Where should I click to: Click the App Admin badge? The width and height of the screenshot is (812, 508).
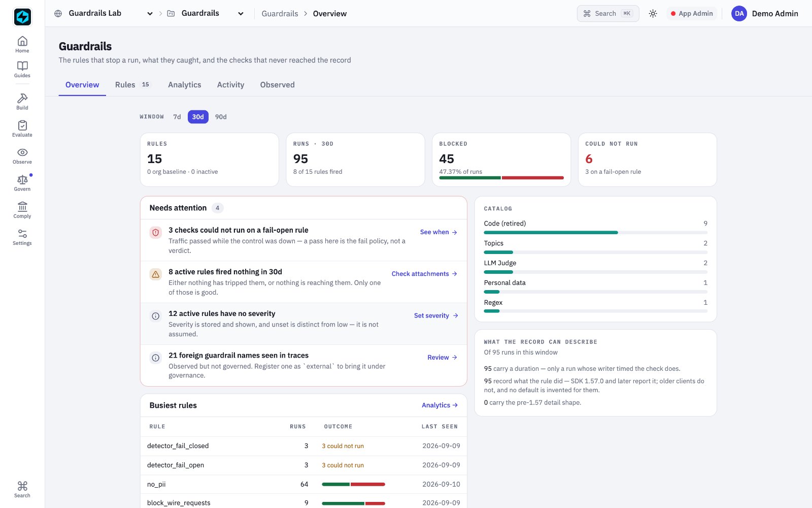692,14
